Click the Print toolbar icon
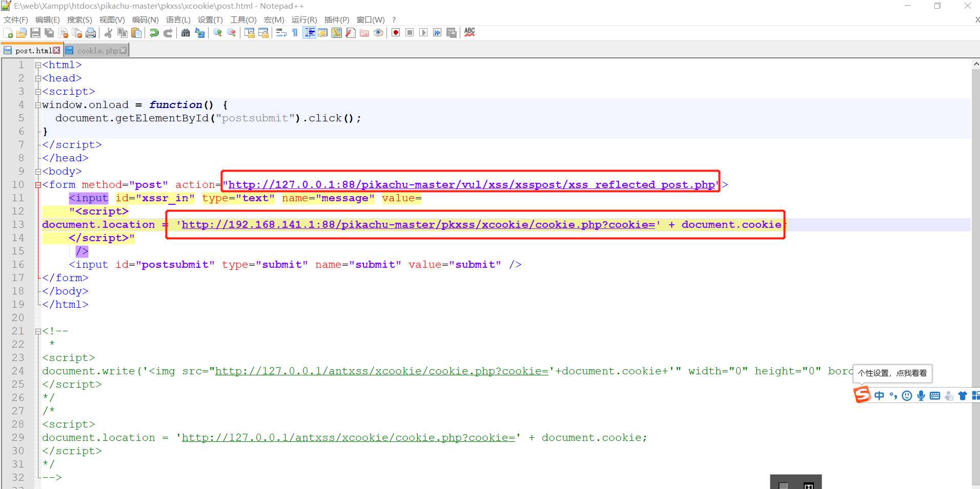 coord(91,33)
